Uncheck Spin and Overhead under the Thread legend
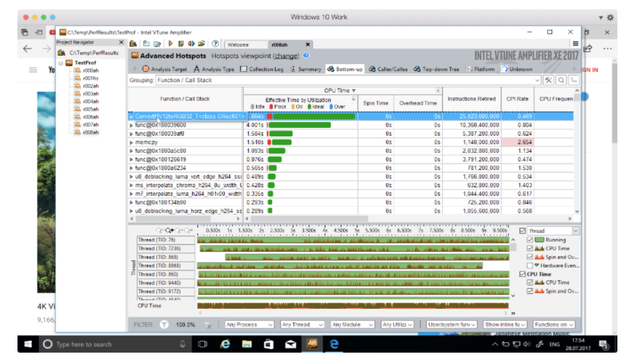Image resolution: width=633 pixels, height=364 pixels. (x=530, y=257)
